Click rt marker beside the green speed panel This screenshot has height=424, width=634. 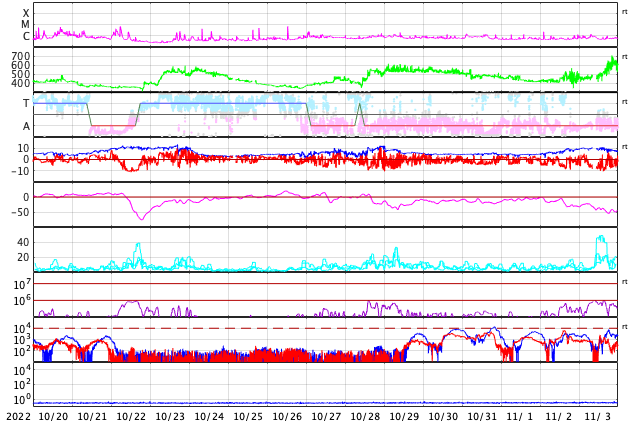click(625, 57)
